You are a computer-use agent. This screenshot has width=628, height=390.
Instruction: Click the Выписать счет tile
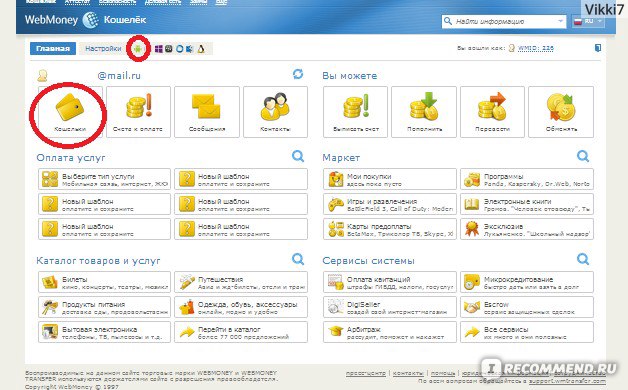tap(355, 112)
